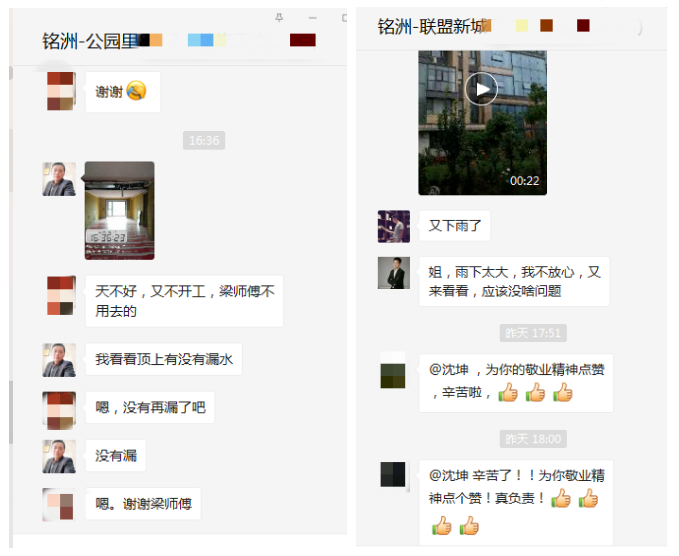Click the 又下雨了 message bubble
679x556 pixels.
click(x=455, y=226)
